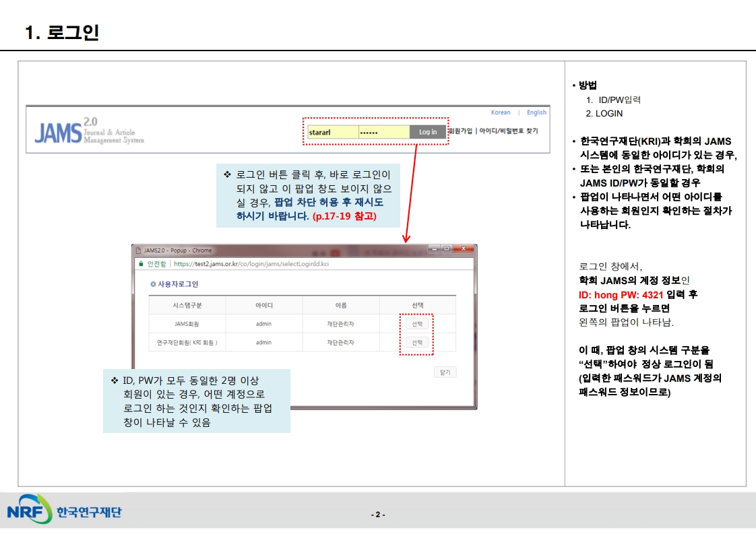Click the JAMS 2.0 logo
The image size is (756, 534).
pos(89,131)
